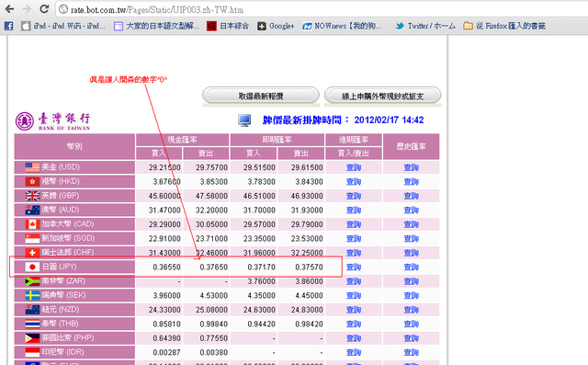
Task: Select IDR cash buying rate 0.00287
Action: click(166, 353)
